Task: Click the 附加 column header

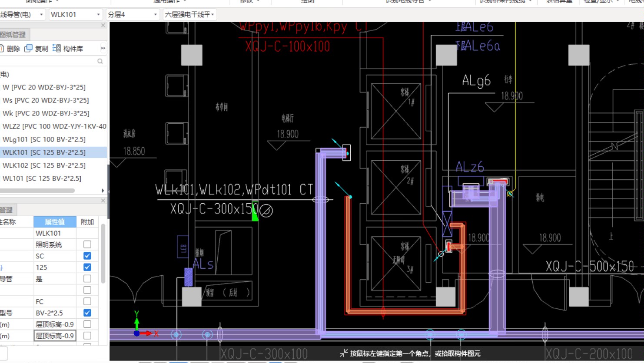Action: tap(87, 221)
